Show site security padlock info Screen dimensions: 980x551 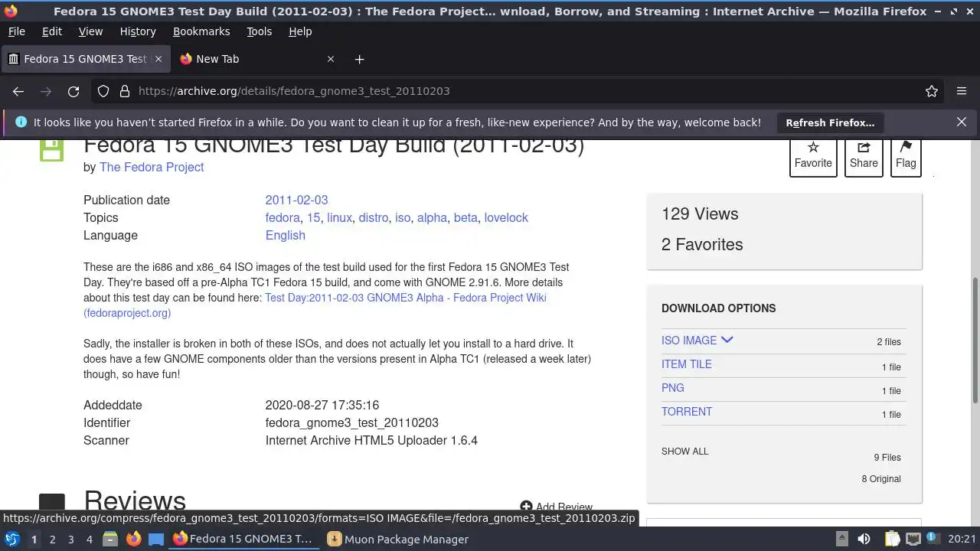[x=125, y=91]
